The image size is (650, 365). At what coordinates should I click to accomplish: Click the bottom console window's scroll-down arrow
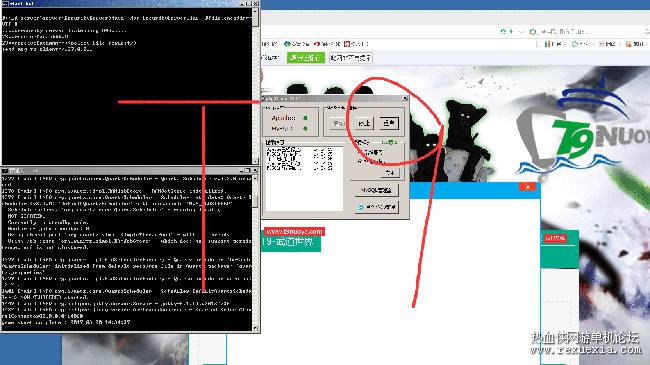(x=255, y=328)
